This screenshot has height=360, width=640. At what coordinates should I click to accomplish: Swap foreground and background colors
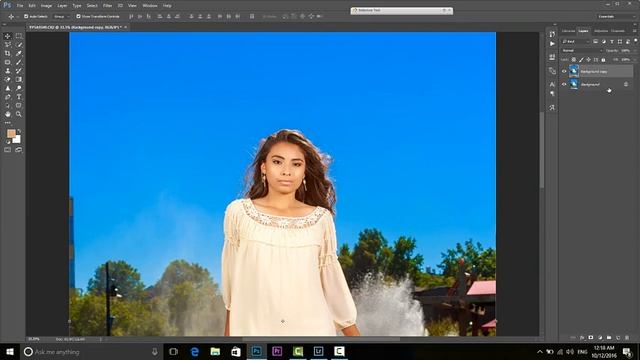click(x=19, y=131)
